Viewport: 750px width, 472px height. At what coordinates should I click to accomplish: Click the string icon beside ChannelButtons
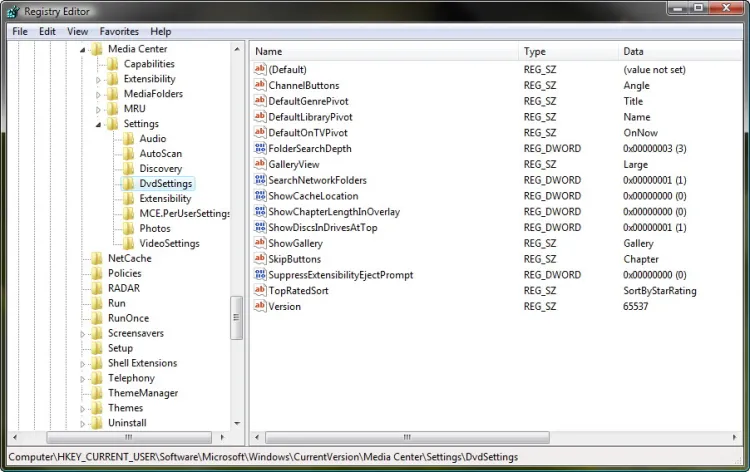click(x=260, y=86)
